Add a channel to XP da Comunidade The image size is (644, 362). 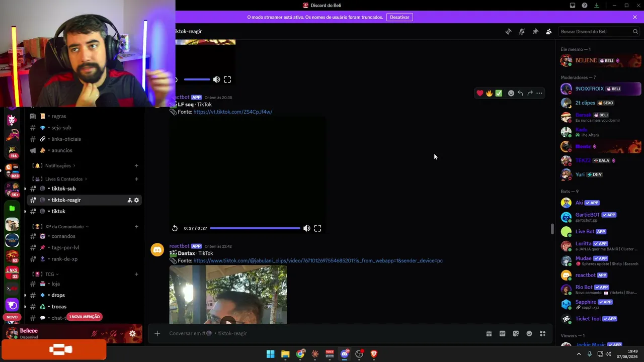tap(136, 227)
